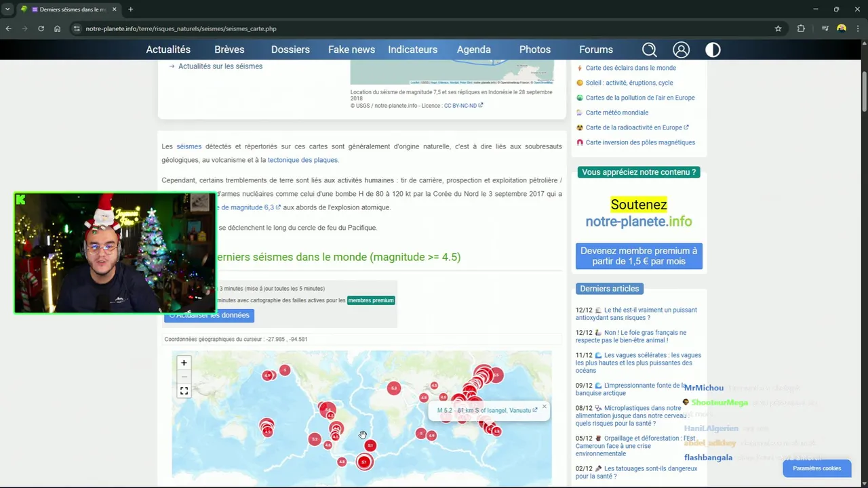Open the Dossiers menu
Viewport: 868px width, 488px height.
[290, 49]
